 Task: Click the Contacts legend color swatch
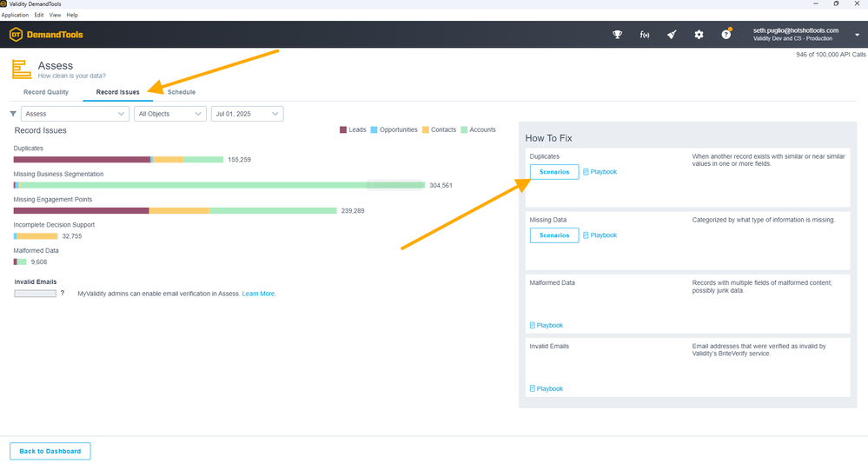(x=425, y=130)
